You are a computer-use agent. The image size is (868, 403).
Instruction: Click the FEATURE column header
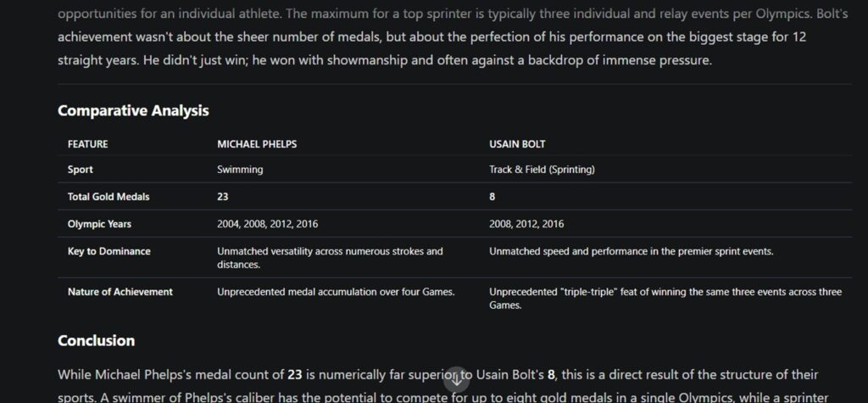point(88,144)
